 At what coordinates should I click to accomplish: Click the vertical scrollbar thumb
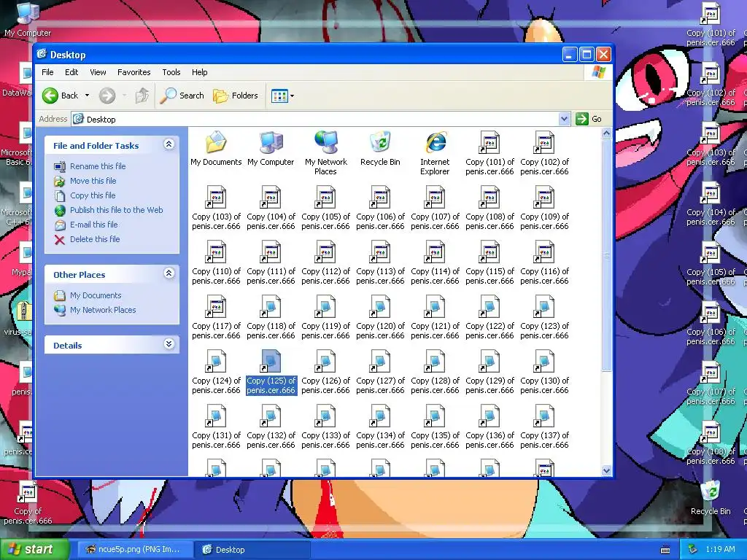coord(606,255)
